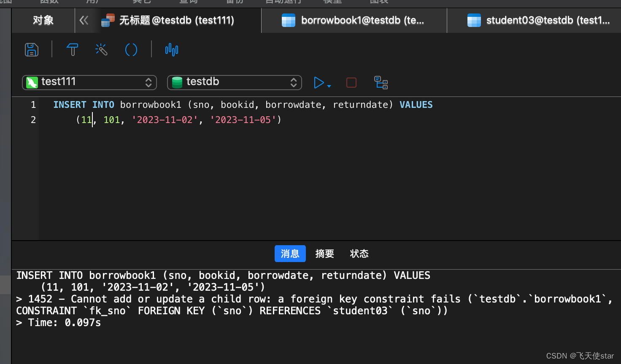This screenshot has height=364, width=621.
Task: Open the test111 connection dropdown
Action: tap(89, 82)
